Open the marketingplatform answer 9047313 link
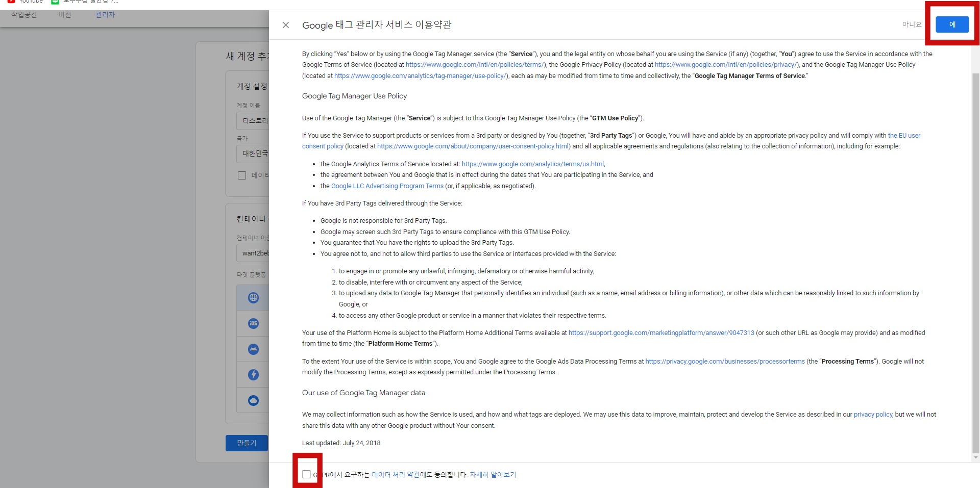 tap(661, 333)
